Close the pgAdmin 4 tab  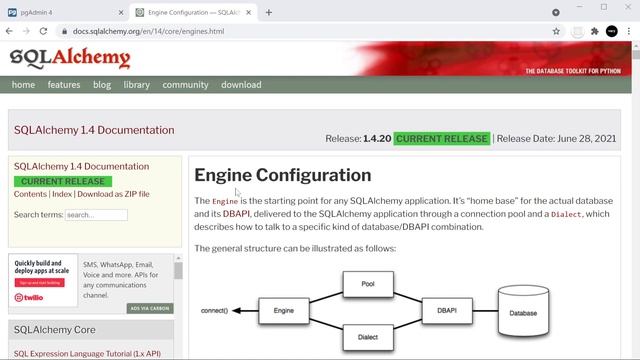(x=121, y=13)
